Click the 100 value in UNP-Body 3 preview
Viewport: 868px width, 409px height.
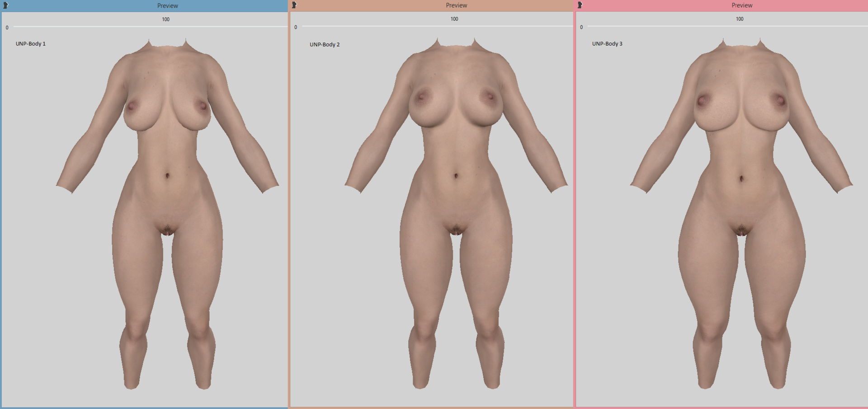pos(740,19)
